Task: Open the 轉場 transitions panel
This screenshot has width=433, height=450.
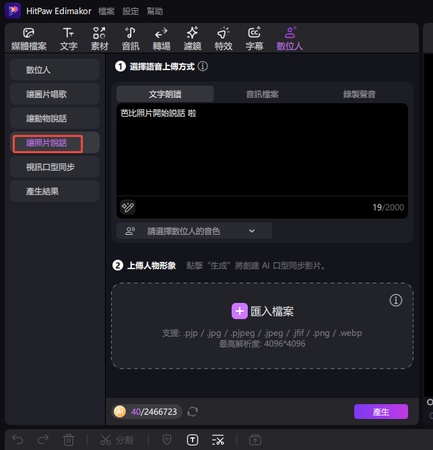Action: pos(161,39)
